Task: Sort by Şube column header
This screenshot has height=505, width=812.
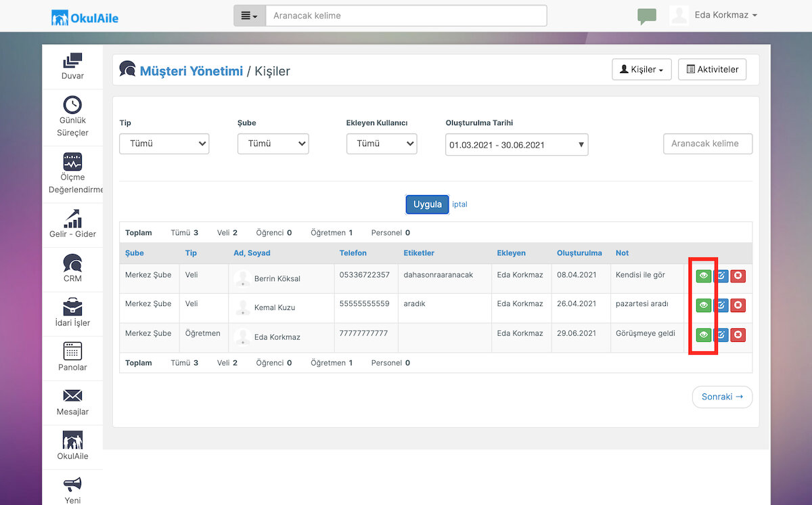Action: click(x=135, y=253)
